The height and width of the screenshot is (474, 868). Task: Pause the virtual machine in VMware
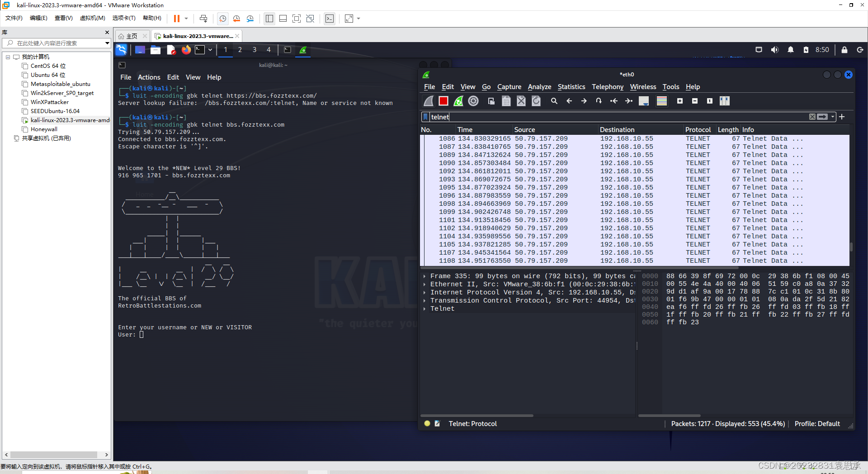pyautogui.click(x=177, y=19)
